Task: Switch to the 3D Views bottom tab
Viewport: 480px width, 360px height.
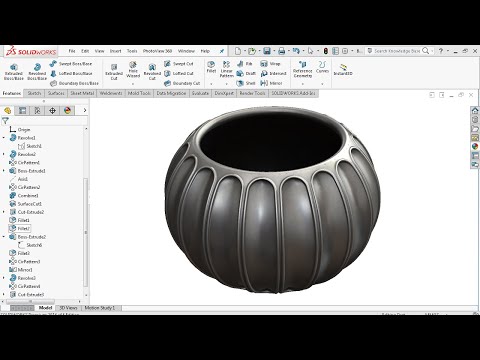Action: [x=68, y=308]
